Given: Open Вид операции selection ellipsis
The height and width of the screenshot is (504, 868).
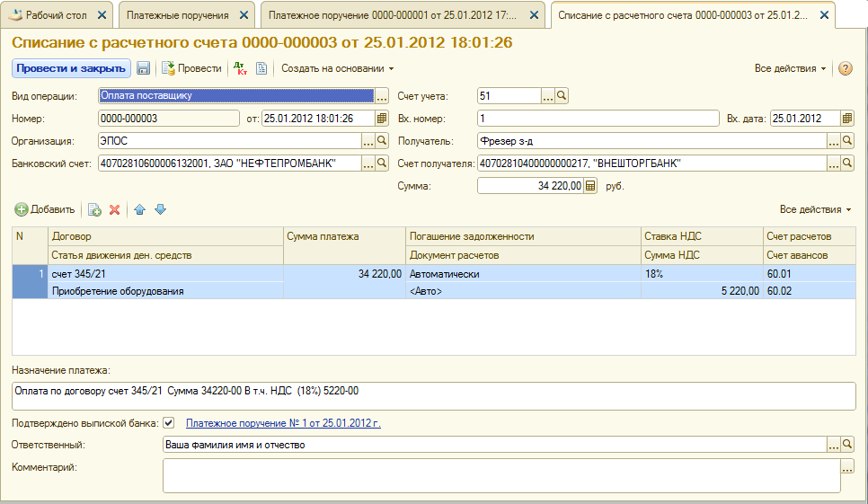Looking at the screenshot, I should pyautogui.click(x=381, y=96).
